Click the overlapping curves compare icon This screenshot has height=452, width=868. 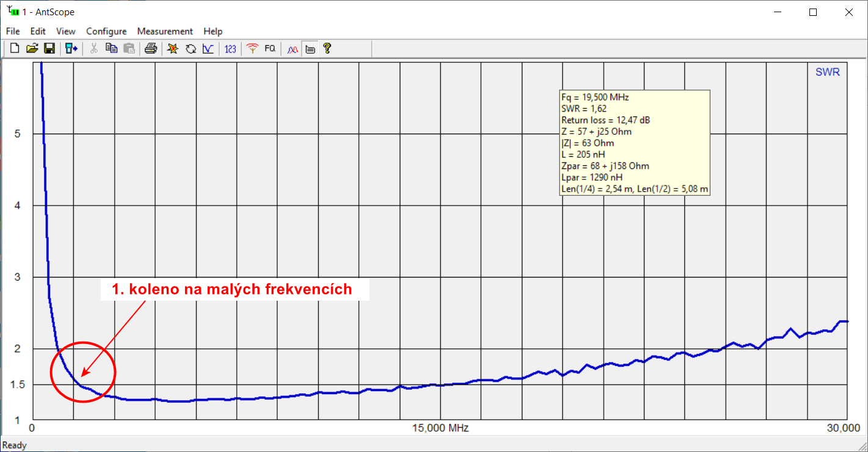pyautogui.click(x=292, y=49)
